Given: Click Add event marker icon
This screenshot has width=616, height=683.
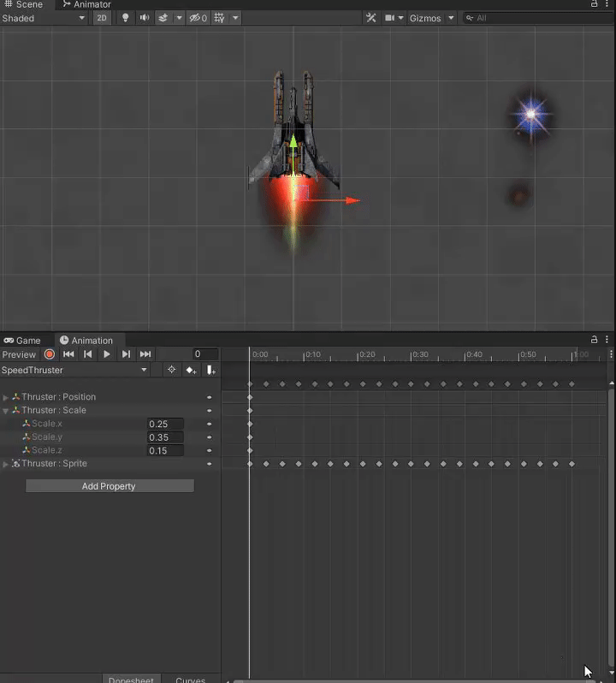Looking at the screenshot, I should tap(210, 370).
